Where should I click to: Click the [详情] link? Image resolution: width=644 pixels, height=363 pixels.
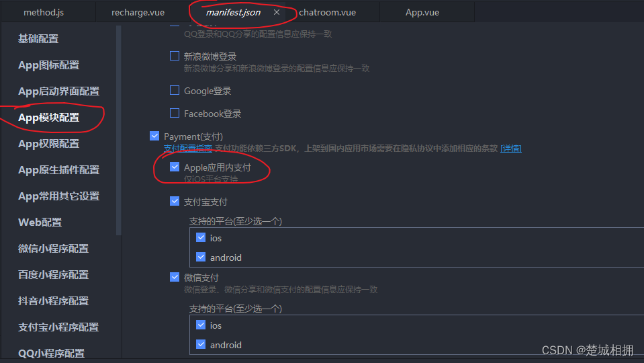click(511, 149)
